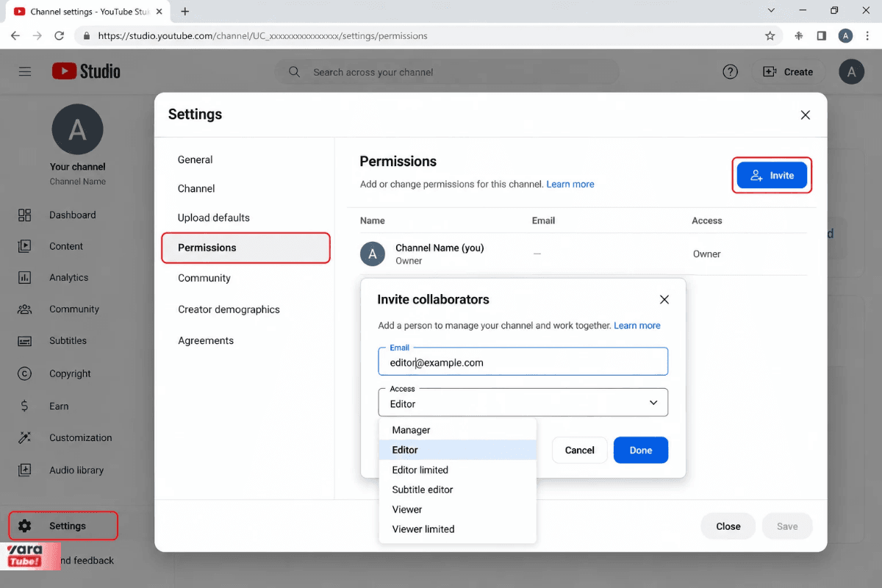The image size is (882, 588).
Task: Open Audio library in the sidebar
Action: coord(60,470)
